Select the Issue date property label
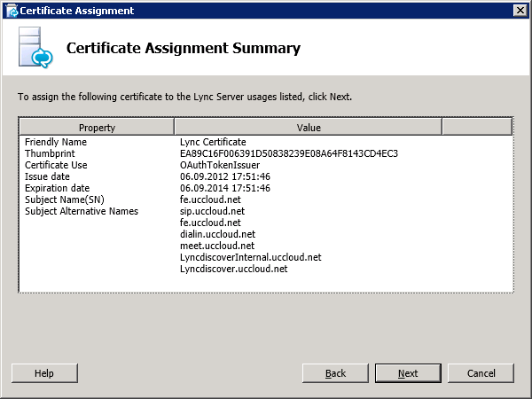 (47, 176)
